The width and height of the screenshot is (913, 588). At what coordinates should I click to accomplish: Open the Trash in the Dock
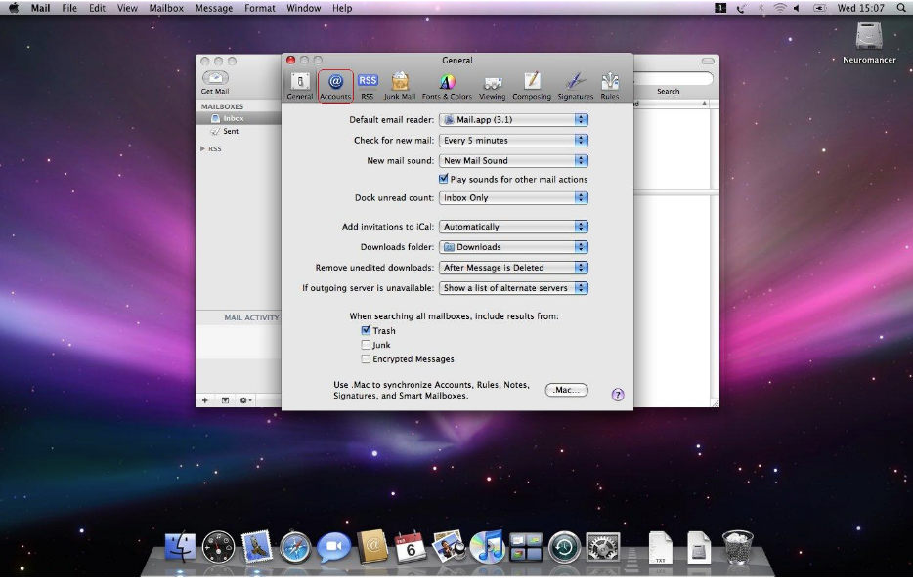pyautogui.click(x=737, y=546)
